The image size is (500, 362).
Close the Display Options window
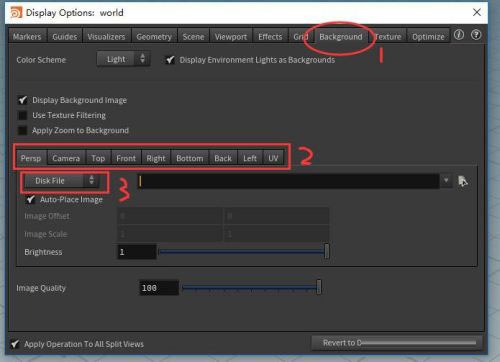coord(477,12)
